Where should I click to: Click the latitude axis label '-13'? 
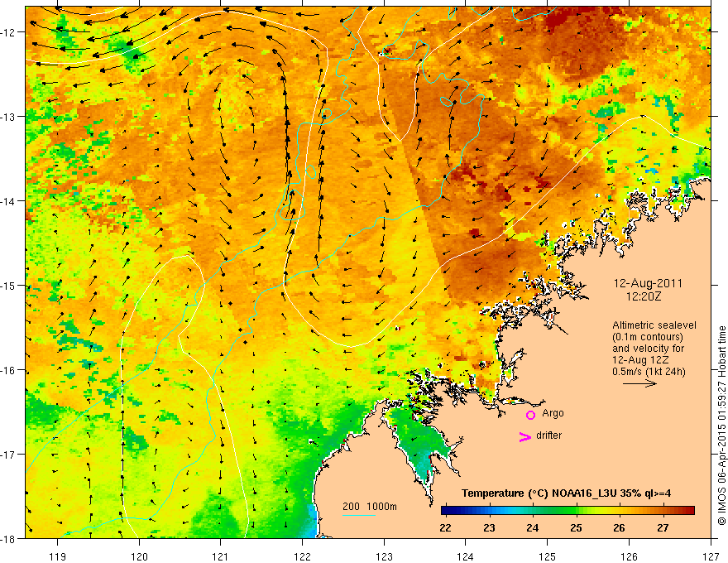(x=8, y=117)
